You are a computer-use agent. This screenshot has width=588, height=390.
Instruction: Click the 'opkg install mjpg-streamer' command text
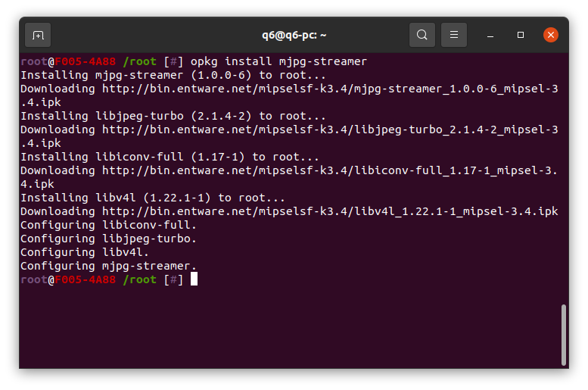pyautogui.click(x=278, y=61)
